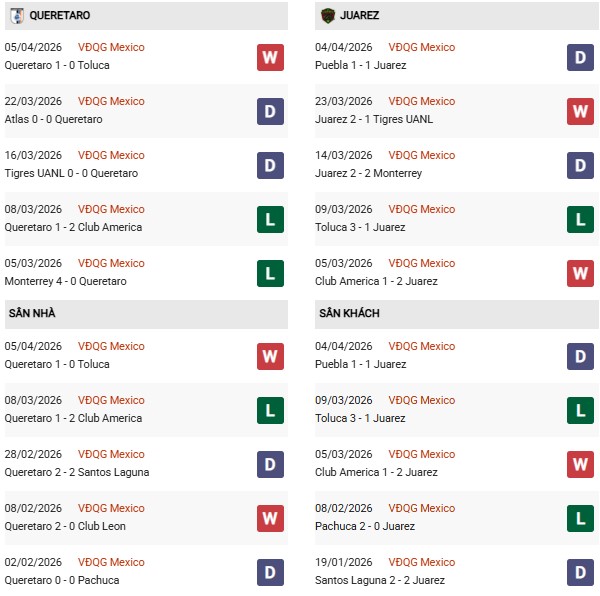Click the Queretaro team crest icon

(x=17, y=16)
